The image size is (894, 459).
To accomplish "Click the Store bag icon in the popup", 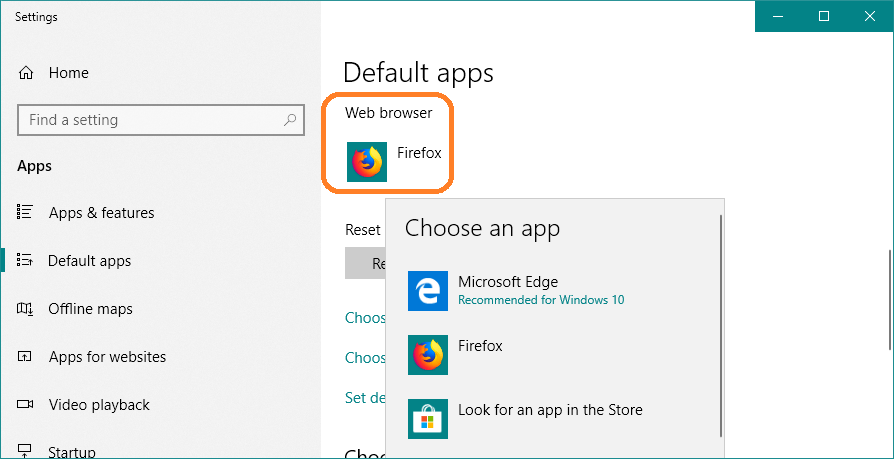I will click(428, 419).
